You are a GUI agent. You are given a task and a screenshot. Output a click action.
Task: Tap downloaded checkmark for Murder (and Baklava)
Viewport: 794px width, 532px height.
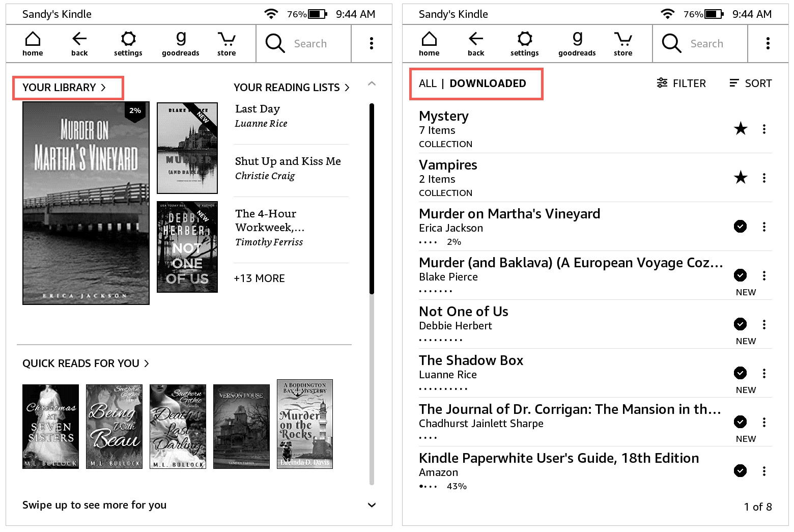[x=741, y=275]
